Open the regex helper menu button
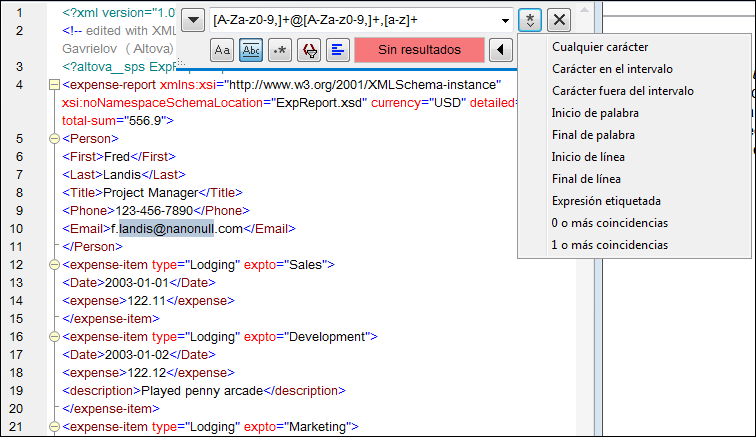 pyautogui.click(x=531, y=20)
